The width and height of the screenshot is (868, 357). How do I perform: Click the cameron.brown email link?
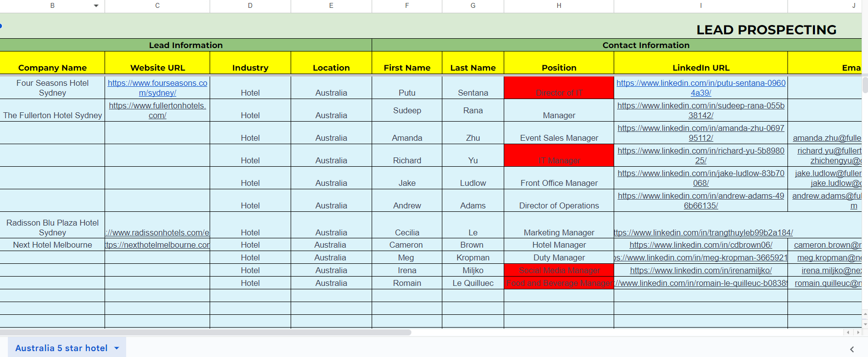[827, 245]
